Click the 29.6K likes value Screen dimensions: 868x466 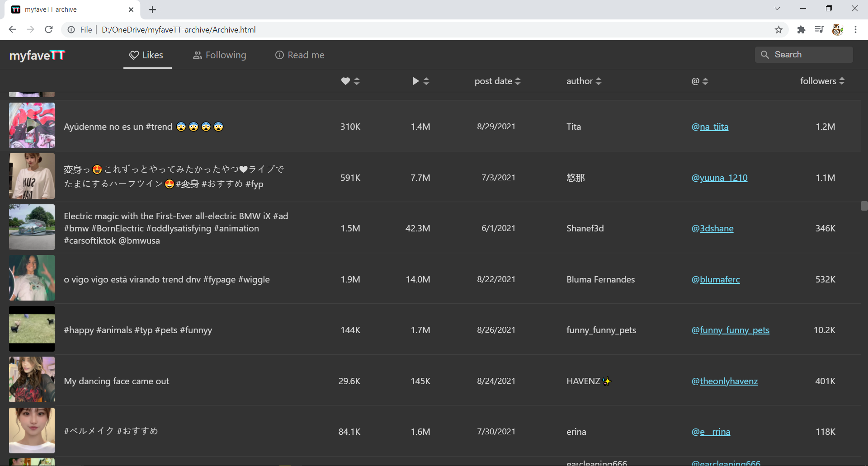pyautogui.click(x=349, y=381)
